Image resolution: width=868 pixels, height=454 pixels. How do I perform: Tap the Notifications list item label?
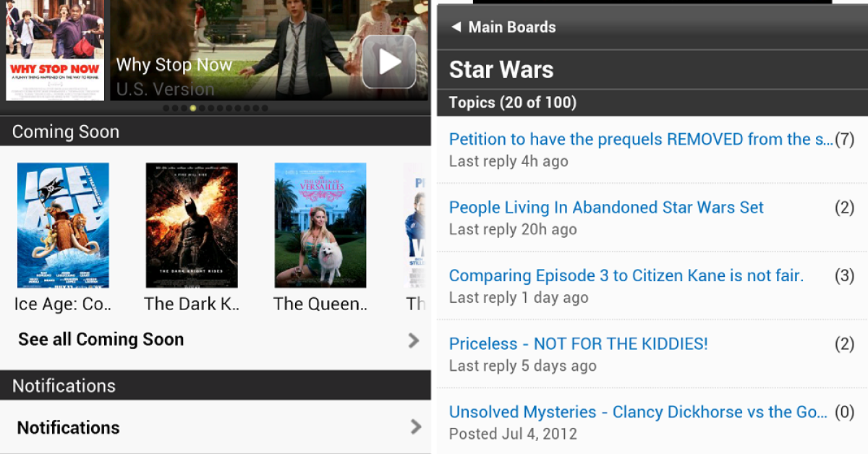click(x=69, y=428)
